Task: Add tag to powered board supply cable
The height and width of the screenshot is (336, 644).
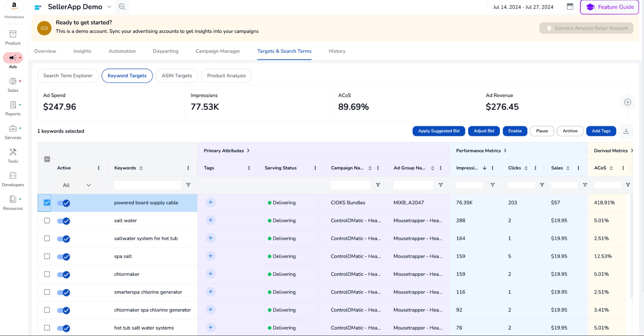Action: coord(210,202)
